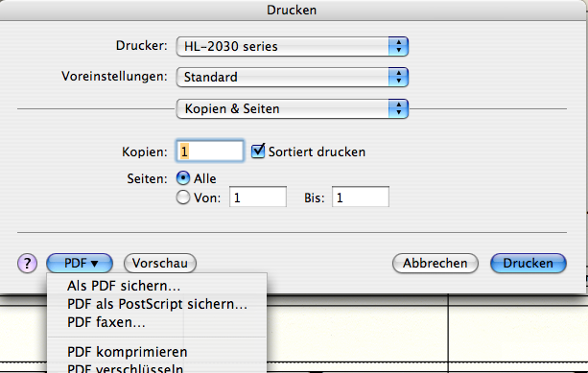Click the Abbrechen button
Image resolution: width=588 pixels, height=373 pixels.
point(435,263)
